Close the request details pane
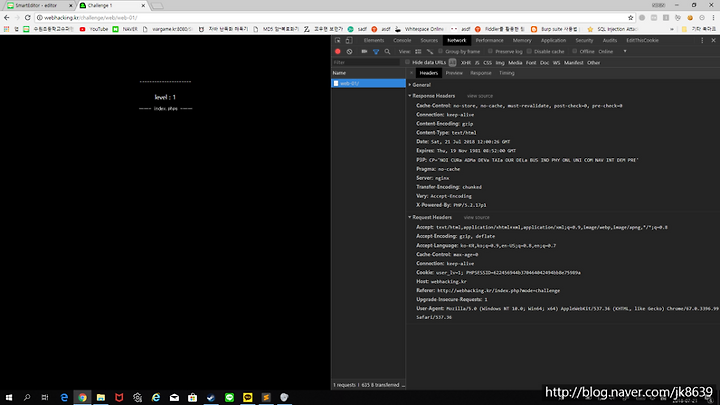The width and height of the screenshot is (720, 405). point(411,73)
